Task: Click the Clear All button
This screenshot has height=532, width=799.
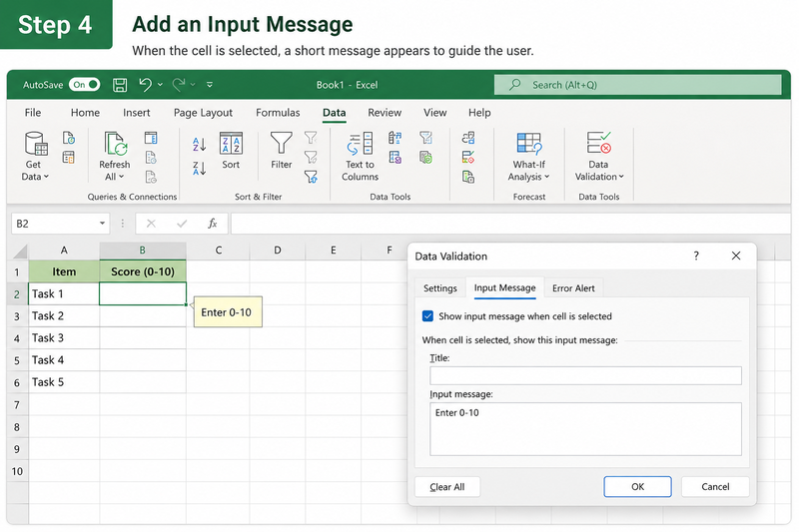Action: (446, 487)
